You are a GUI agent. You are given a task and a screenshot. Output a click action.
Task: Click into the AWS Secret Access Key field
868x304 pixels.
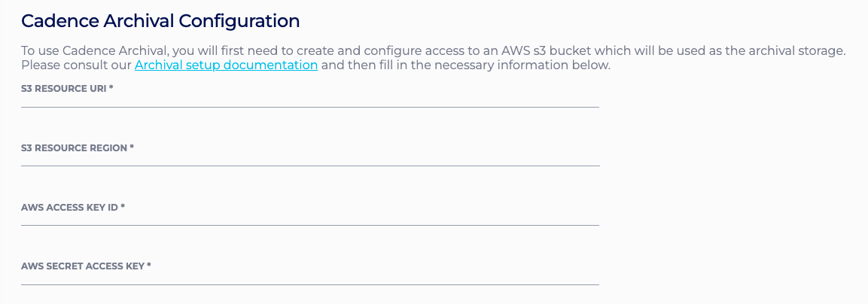pos(309,278)
